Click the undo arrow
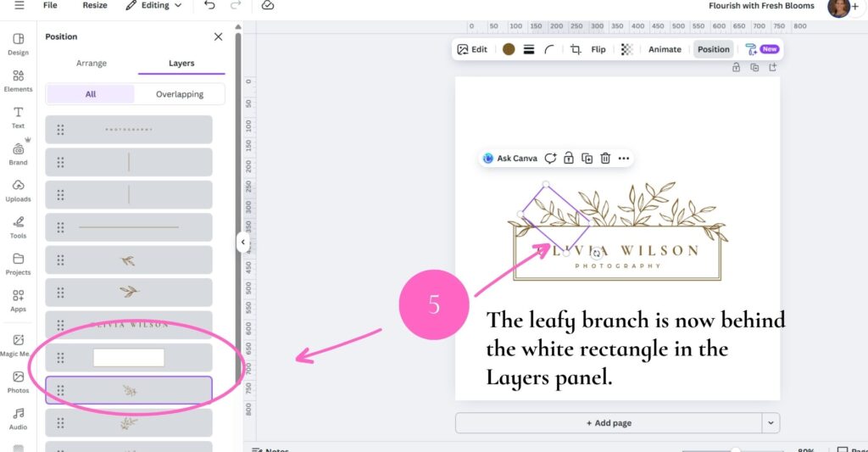 tap(209, 6)
